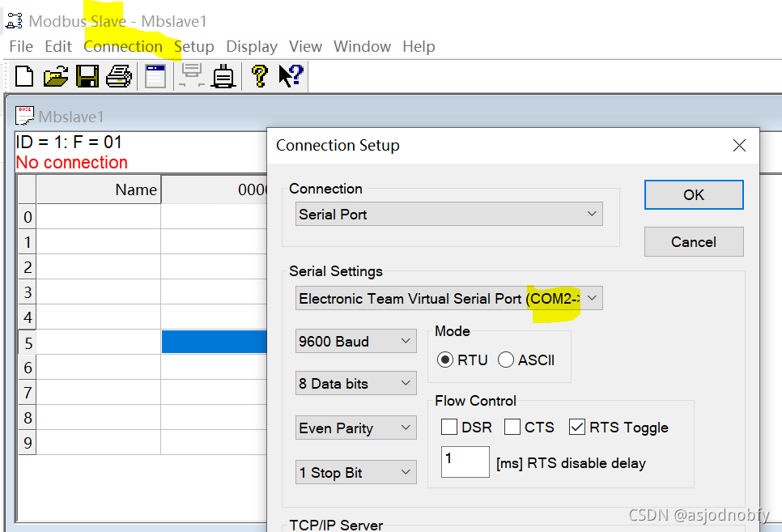The image size is (782, 532).
Task: Click the highlighted blue cell in row 5
Action: point(215,342)
